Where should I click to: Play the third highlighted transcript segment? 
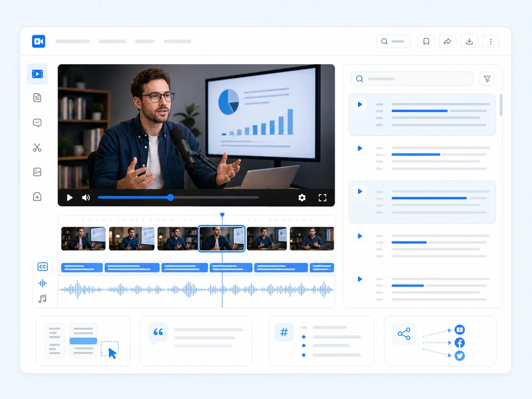pyautogui.click(x=360, y=191)
